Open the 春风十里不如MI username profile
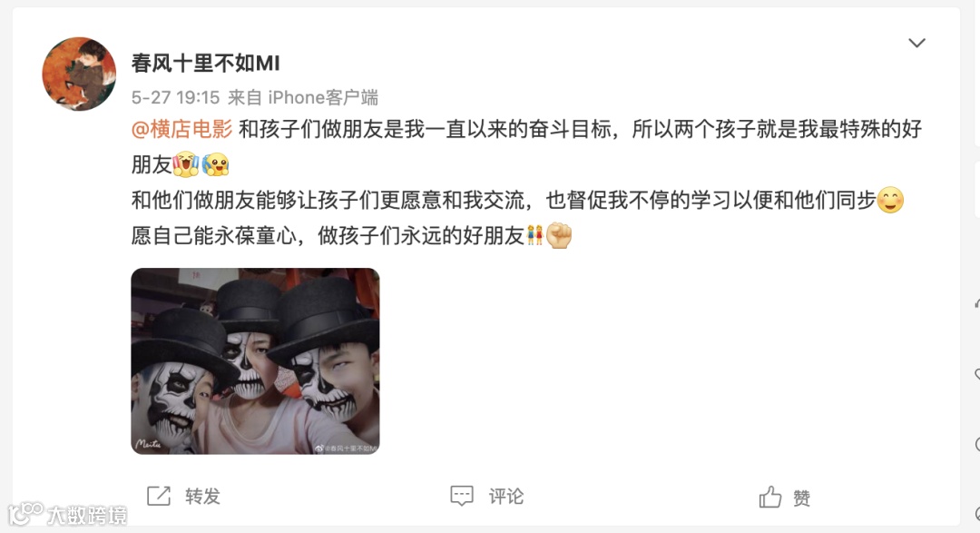 click(206, 63)
